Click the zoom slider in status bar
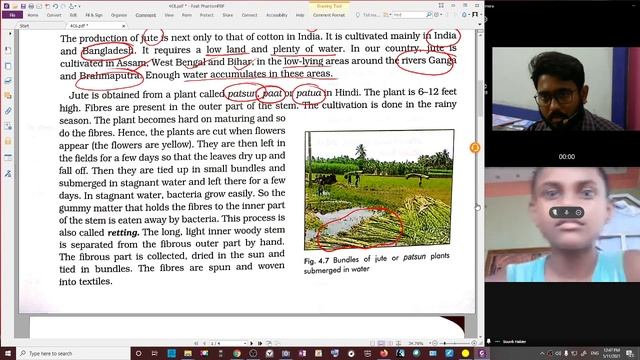 [454, 343]
